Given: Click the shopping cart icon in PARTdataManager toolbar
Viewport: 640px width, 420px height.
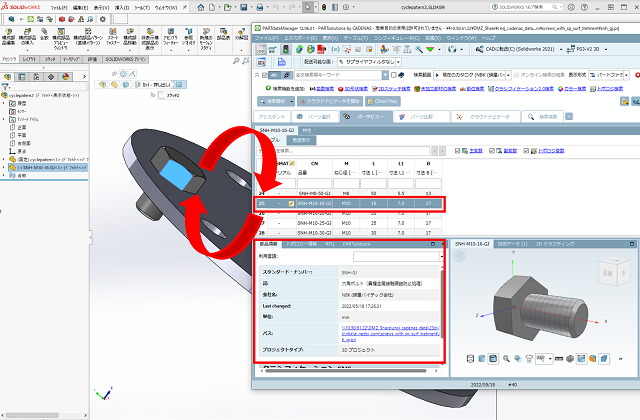Looking at the screenshot, I should (x=273, y=49).
